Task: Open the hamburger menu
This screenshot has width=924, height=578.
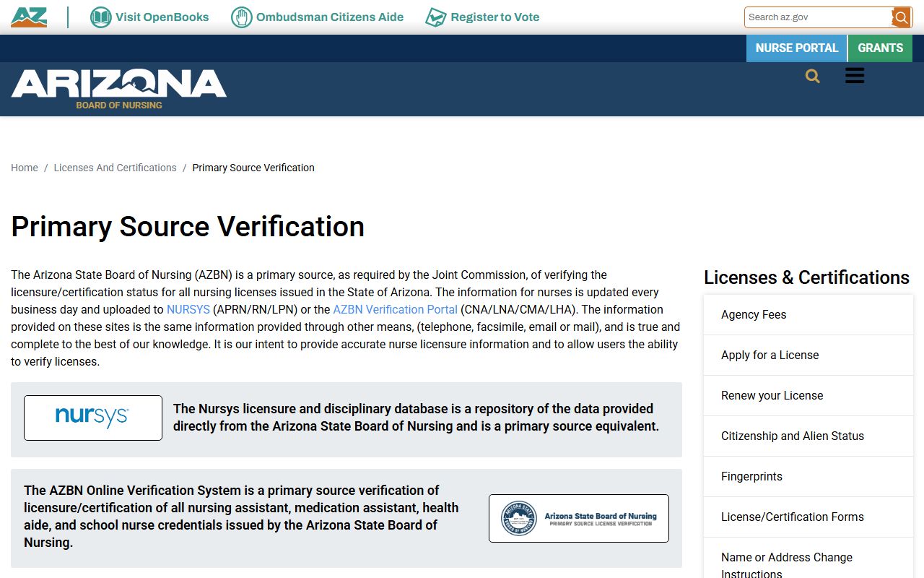Action: [x=855, y=76]
